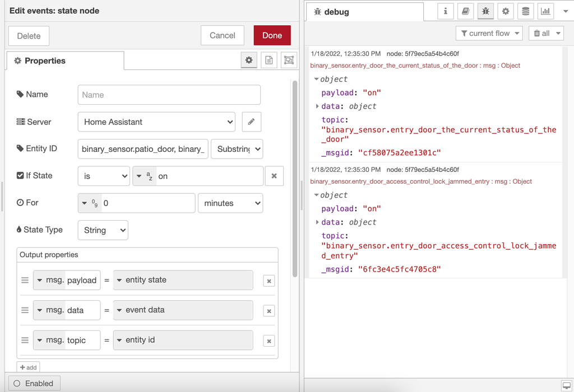This screenshot has height=392, width=574.
Task: Open the dashboard bar-chart sidebar icon
Action: (x=545, y=11)
